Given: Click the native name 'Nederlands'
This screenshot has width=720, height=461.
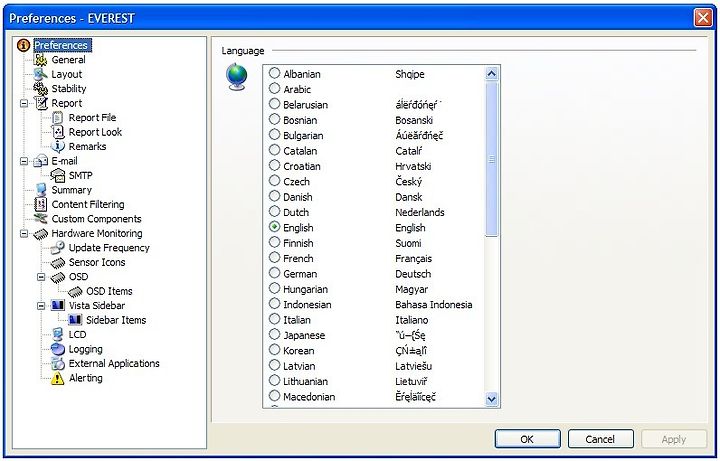Looking at the screenshot, I should (420, 212).
